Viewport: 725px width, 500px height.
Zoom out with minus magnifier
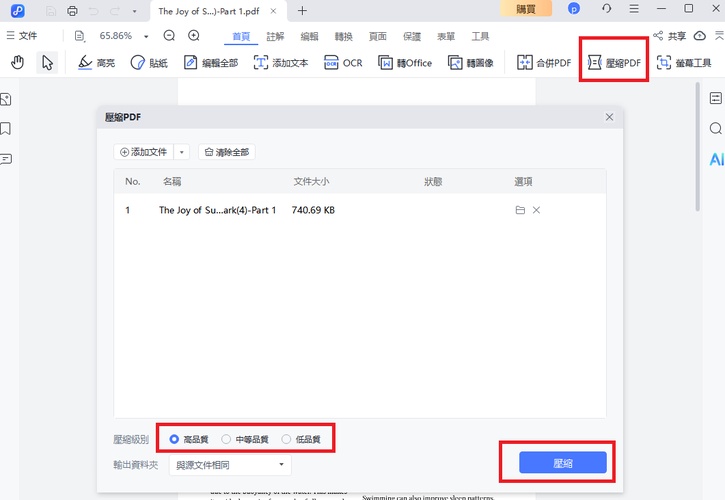pos(169,36)
